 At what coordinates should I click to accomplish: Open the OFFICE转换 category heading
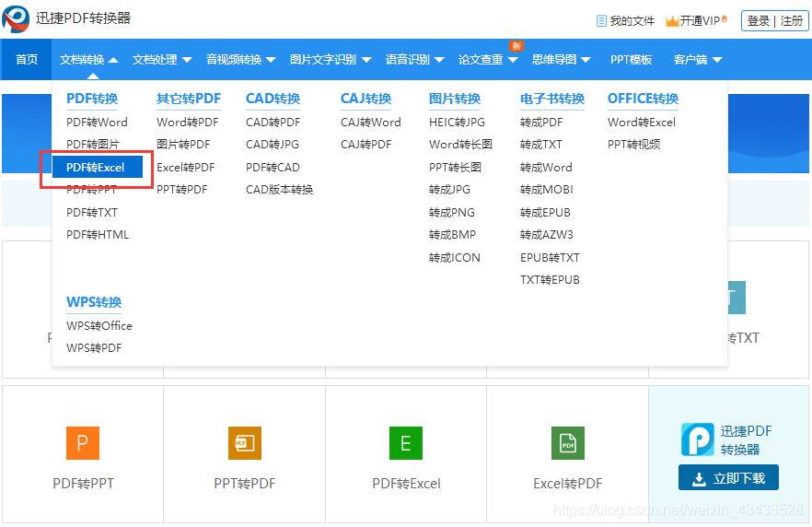643,99
